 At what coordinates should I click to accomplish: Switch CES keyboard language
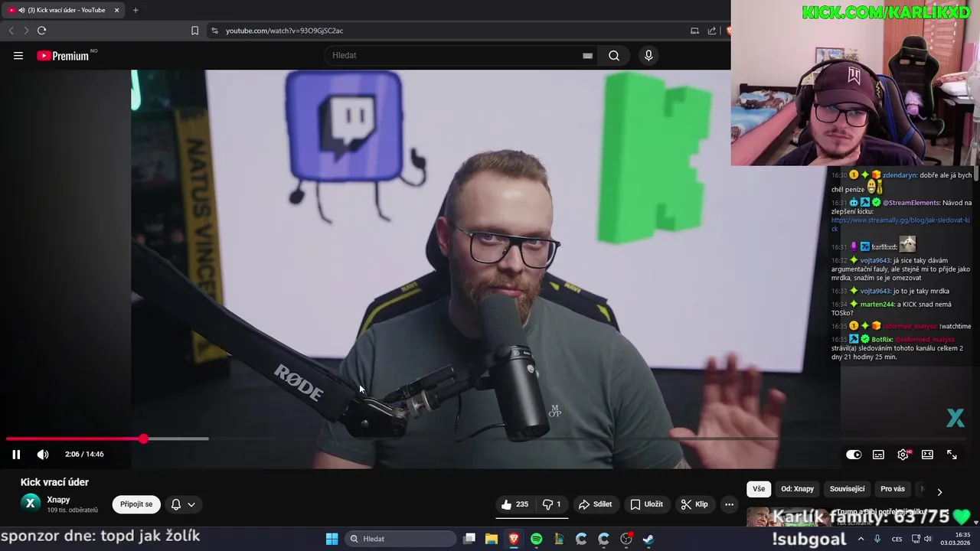[x=897, y=539]
